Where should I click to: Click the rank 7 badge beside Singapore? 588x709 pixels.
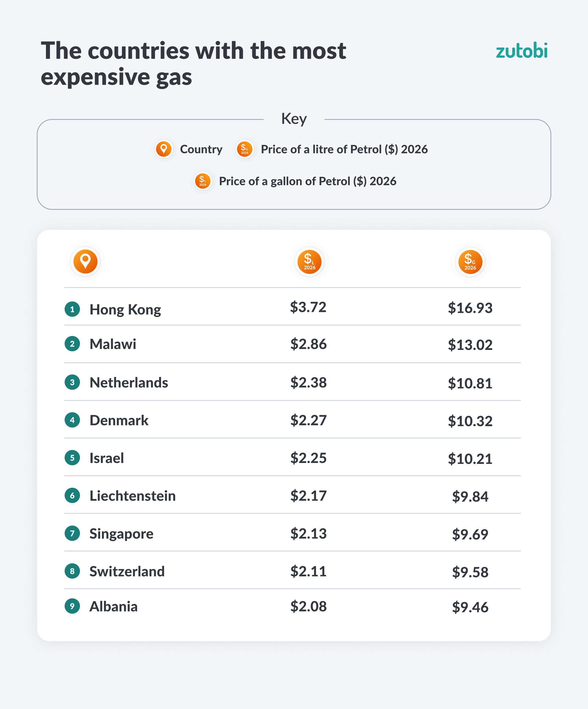coord(72,533)
